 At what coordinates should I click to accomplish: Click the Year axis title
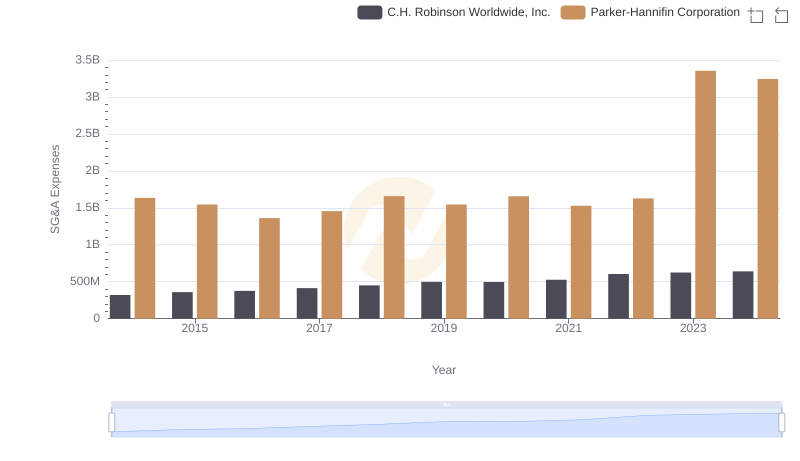(x=443, y=370)
